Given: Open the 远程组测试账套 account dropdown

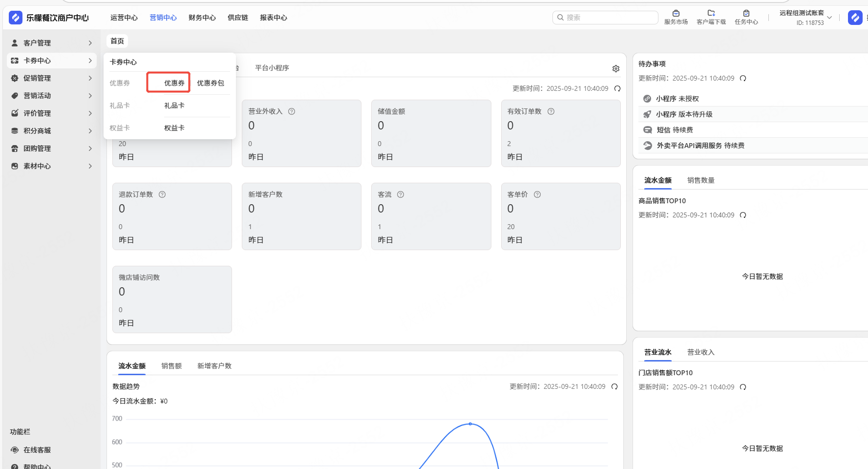Looking at the screenshot, I should click(805, 18).
